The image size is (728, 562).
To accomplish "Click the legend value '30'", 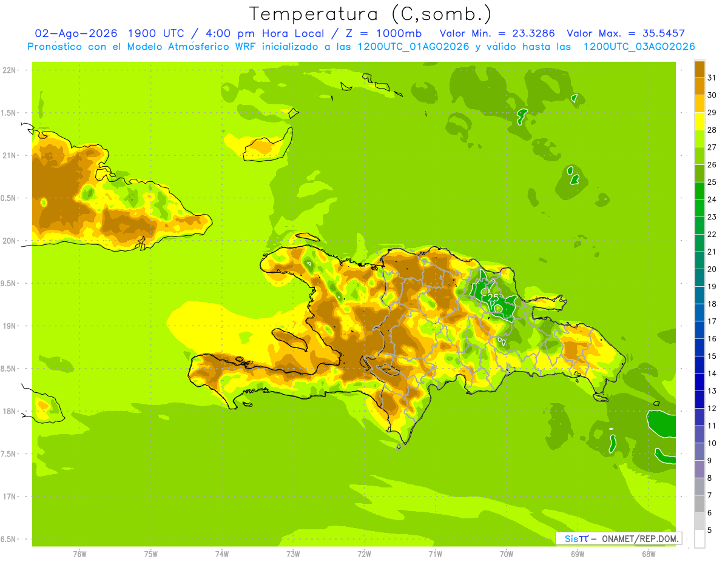I will point(712,95).
